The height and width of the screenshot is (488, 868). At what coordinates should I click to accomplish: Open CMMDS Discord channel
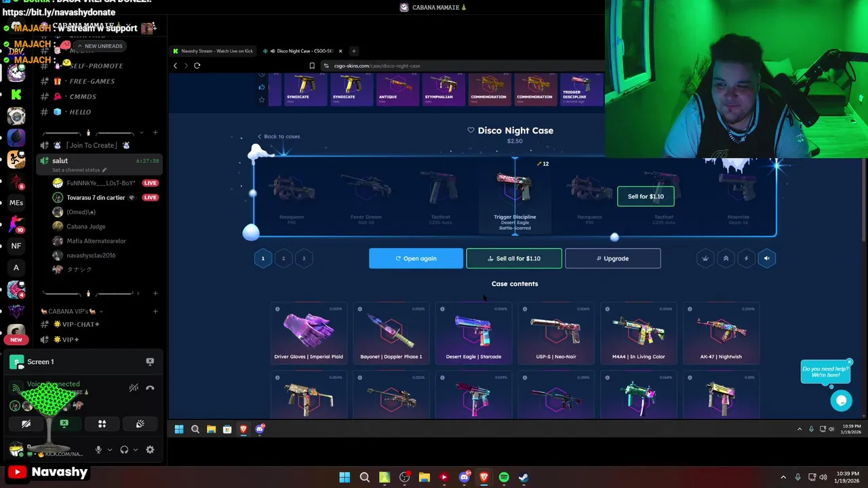83,96
